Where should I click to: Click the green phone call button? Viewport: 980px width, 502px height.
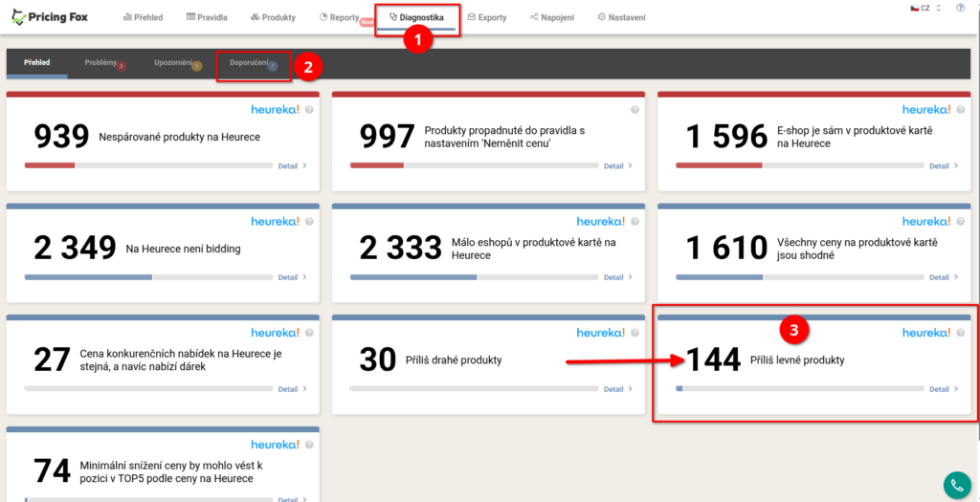[x=957, y=485]
